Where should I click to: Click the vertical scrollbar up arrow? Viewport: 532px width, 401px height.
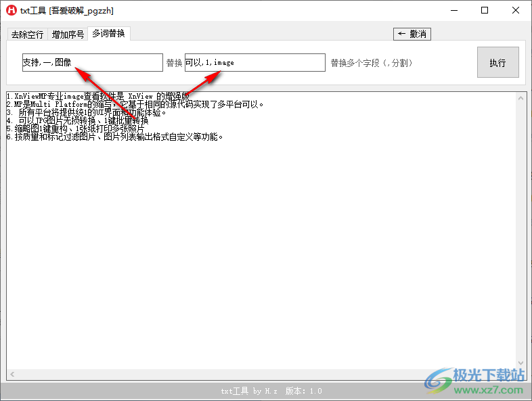520,98
